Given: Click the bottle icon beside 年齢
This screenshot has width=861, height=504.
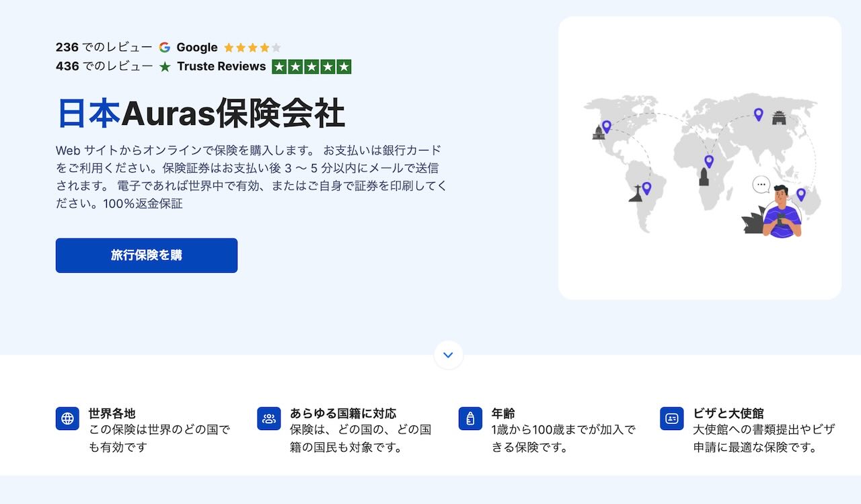Looking at the screenshot, I should click(470, 419).
